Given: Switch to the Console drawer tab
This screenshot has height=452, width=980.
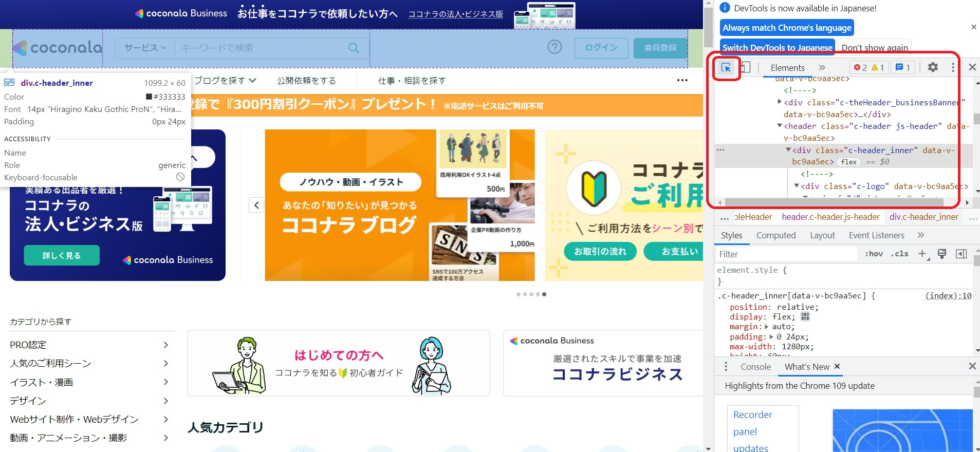Looking at the screenshot, I should click(755, 367).
